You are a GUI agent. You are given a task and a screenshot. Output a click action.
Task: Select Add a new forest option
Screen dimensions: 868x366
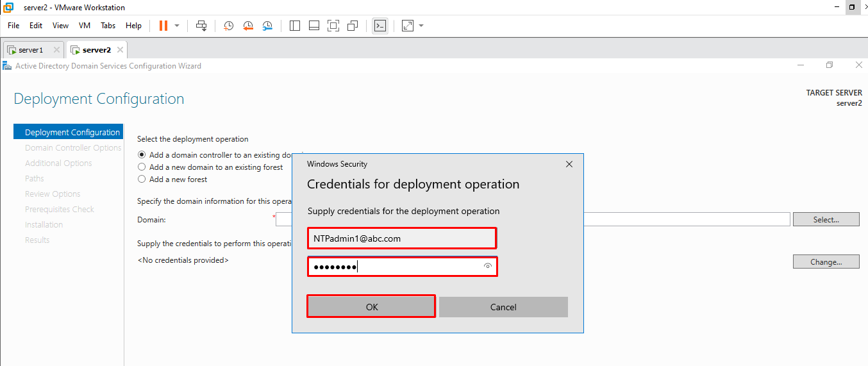[x=142, y=179]
